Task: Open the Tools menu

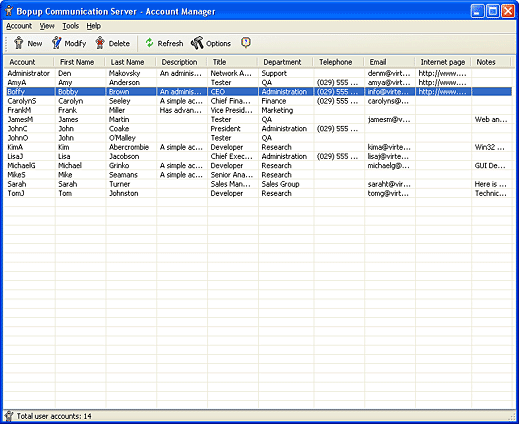Action: (x=71, y=26)
